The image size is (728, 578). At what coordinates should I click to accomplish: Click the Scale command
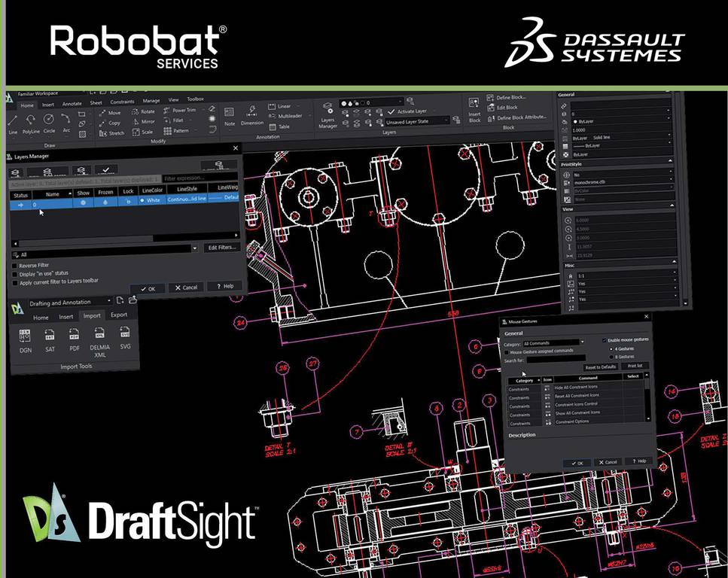[142, 132]
